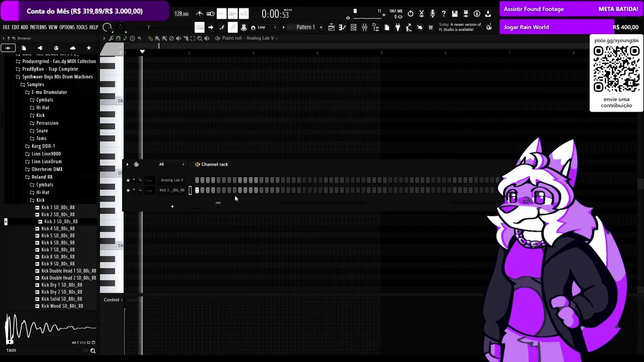
Task: Open the Piano roll view icon
Action: click(x=343, y=27)
